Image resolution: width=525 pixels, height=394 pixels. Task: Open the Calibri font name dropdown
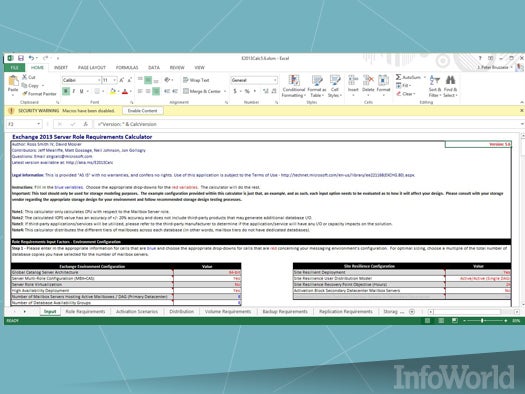point(99,80)
